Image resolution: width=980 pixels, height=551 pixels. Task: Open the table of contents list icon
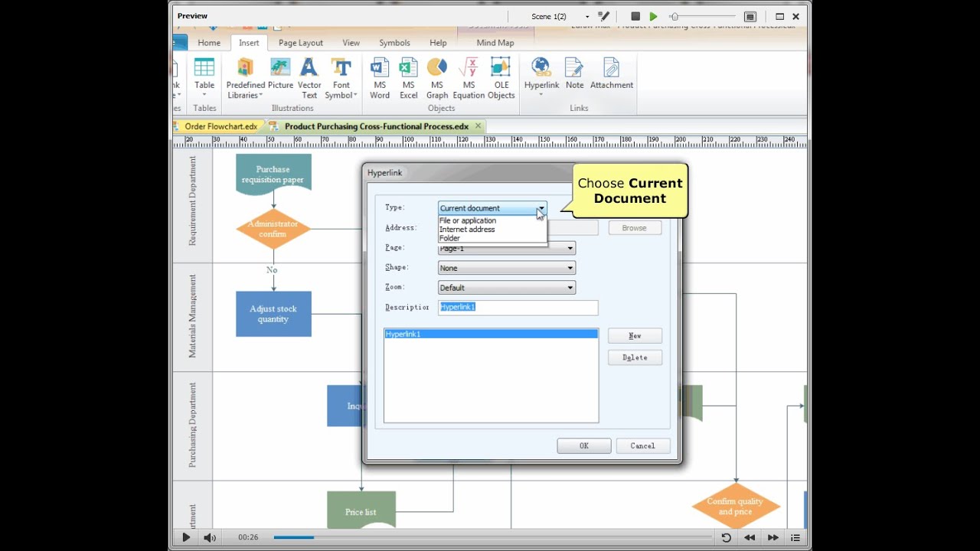coord(795,537)
